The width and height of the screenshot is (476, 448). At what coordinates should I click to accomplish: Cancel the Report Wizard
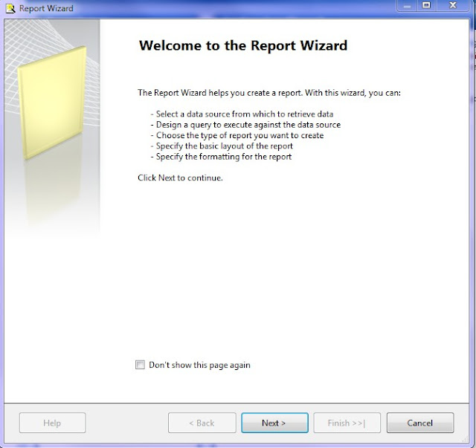[420, 423]
